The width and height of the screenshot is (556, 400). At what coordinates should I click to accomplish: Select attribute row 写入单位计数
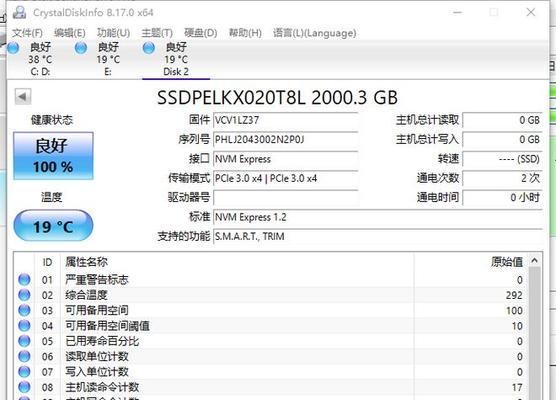pos(271,372)
